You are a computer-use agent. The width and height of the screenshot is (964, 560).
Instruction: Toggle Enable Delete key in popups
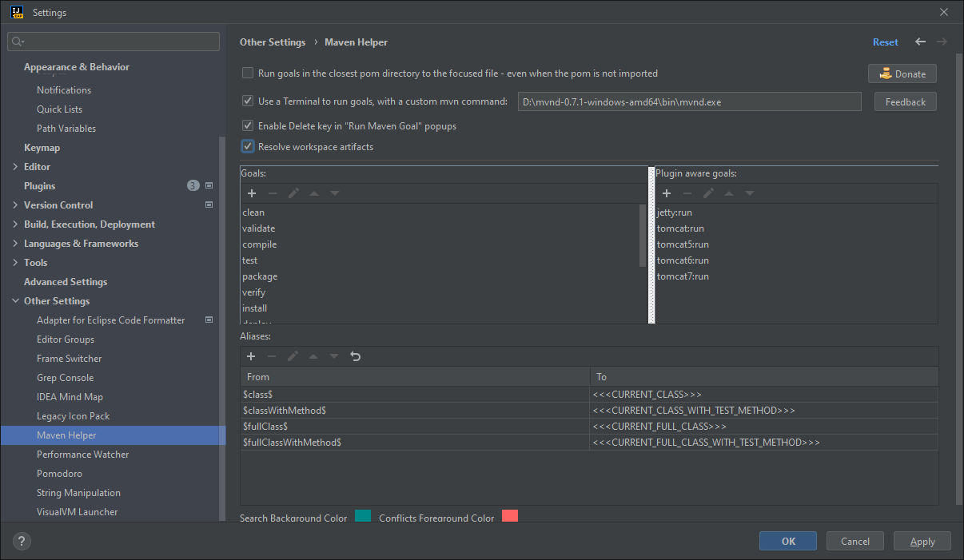pos(248,126)
